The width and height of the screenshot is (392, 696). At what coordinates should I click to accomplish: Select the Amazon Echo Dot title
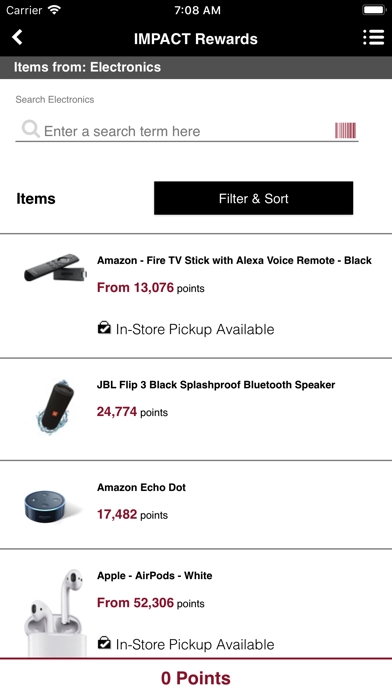click(x=141, y=487)
